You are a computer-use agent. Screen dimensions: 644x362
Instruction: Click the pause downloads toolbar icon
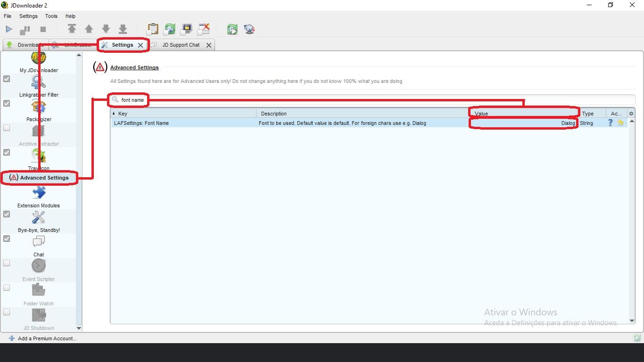point(25,30)
